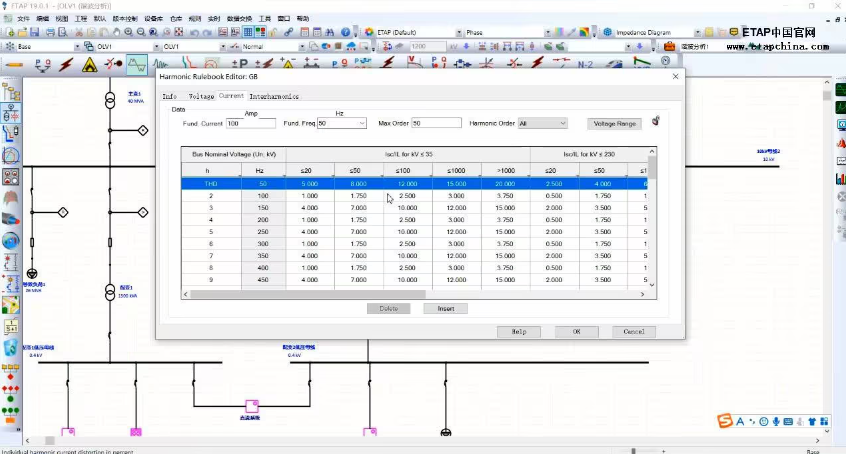846x454 pixels.
Task: Click the waveform harmonic analysis toolbar icon
Action: click(x=136, y=65)
